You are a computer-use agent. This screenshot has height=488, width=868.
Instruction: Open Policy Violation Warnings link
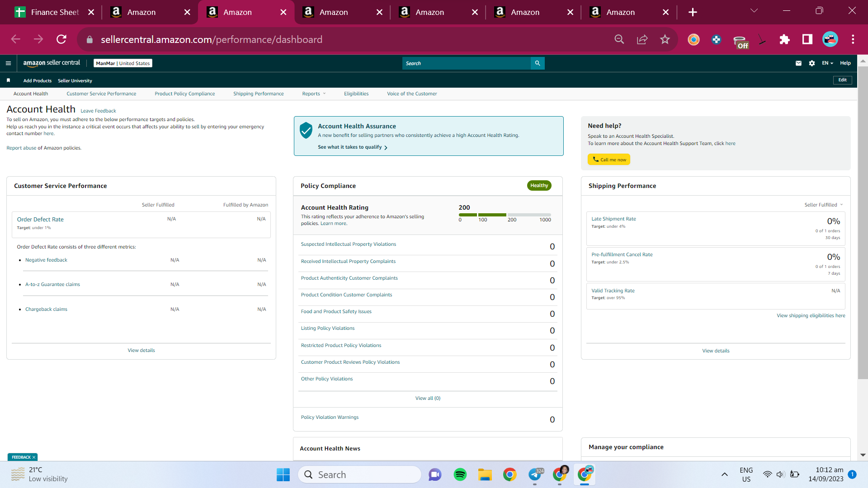(x=330, y=417)
